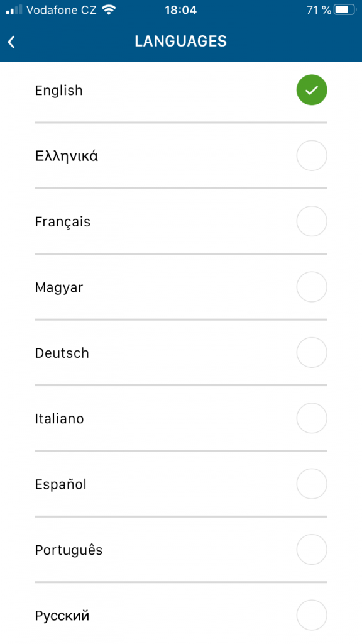Select the Deutsch radio circle

coord(312,353)
